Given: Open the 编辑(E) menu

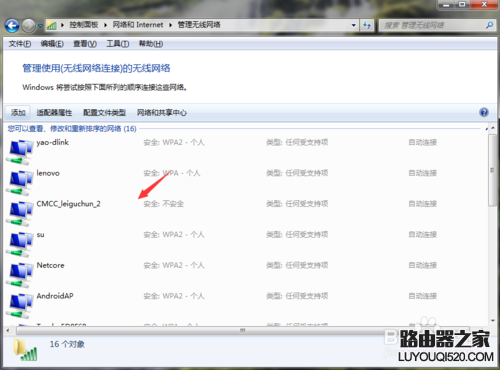Looking at the screenshot, I should 52,44.
